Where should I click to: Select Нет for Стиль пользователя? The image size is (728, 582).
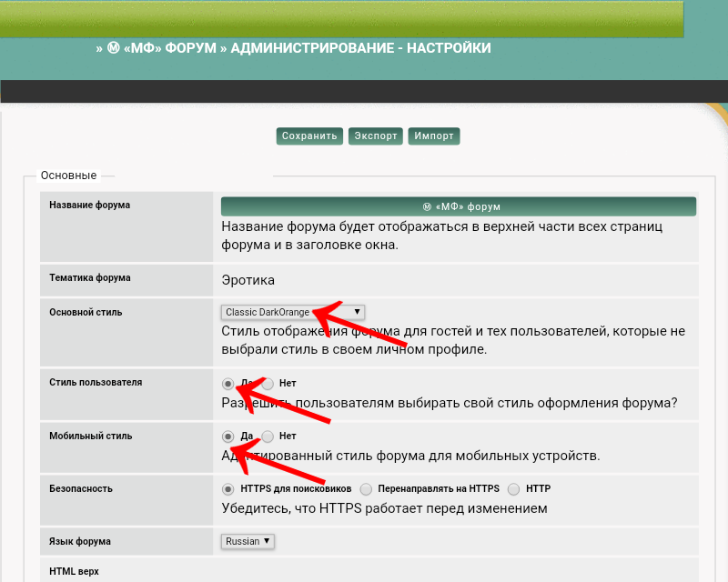pos(268,384)
